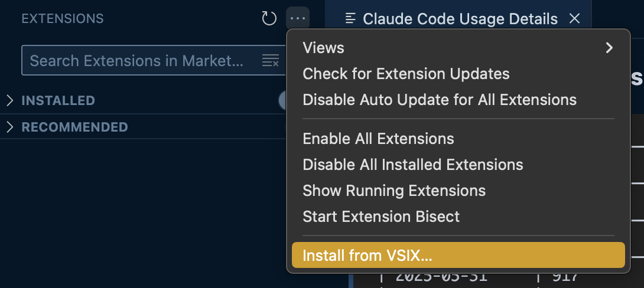Image resolution: width=644 pixels, height=288 pixels.
Task: Expand the INSTALLED section chevron
Action: click(9, 100)
